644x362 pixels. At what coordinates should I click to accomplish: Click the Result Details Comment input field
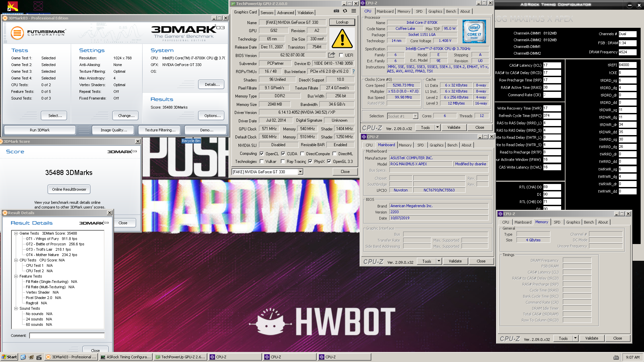click(67, 336)
